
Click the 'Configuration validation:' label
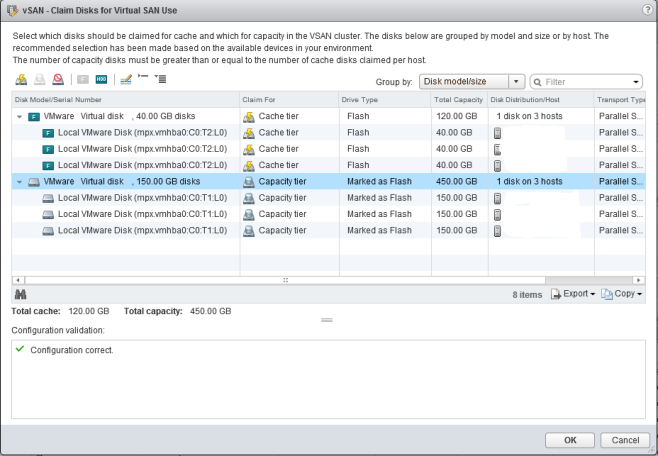point(58,330)
